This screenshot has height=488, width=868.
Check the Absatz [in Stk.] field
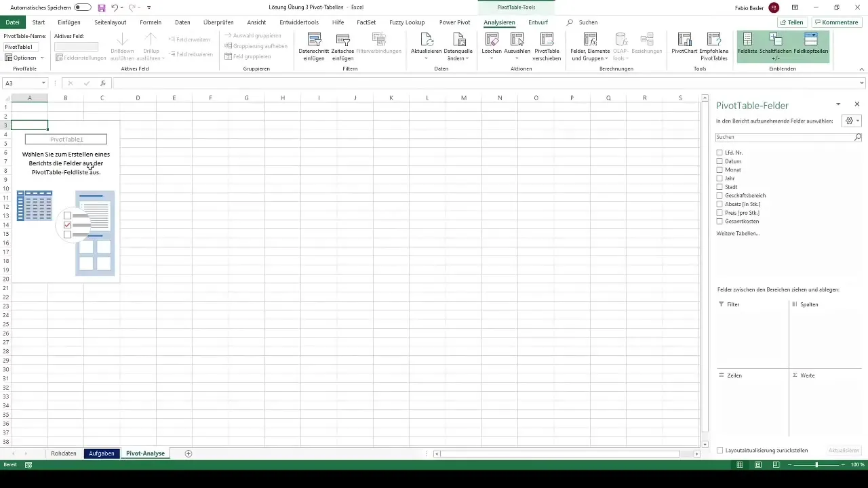[x=720, y=204]
